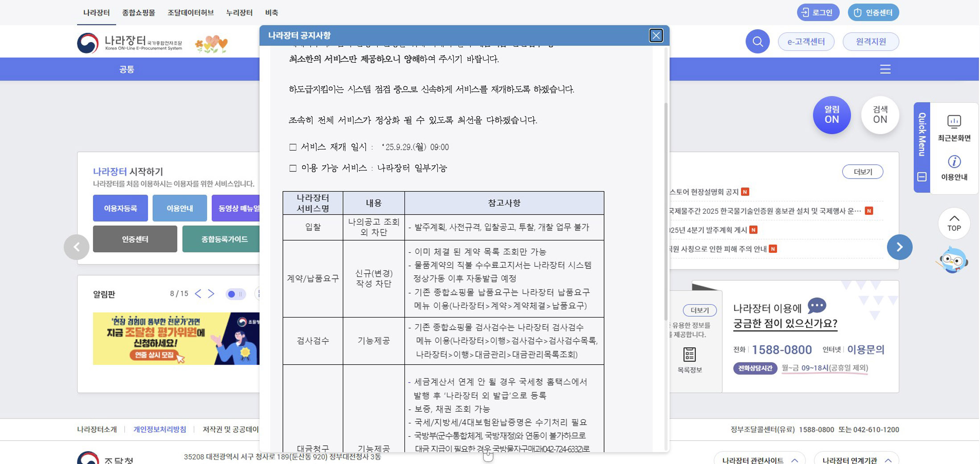The height and width of the screenshot is (464, 980).
Task: Show next notice board banner
Action: 211,294
